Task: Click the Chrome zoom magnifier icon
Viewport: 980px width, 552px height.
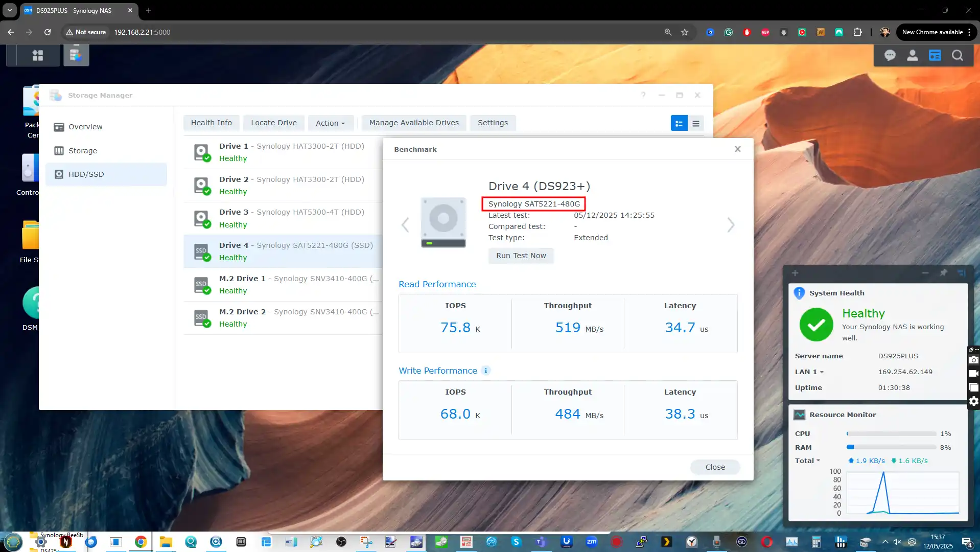Action: [x=668, y=32]
